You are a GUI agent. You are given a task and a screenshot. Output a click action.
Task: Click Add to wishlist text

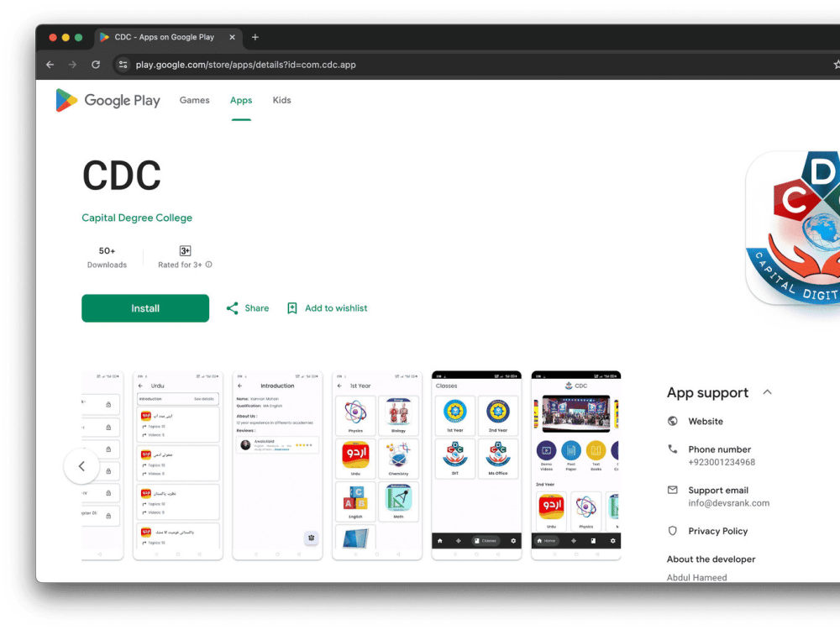click(336, 308)
